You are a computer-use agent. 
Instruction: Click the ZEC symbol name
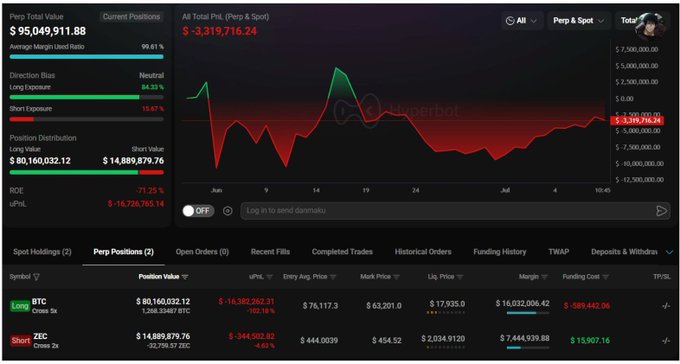point(40,336)
